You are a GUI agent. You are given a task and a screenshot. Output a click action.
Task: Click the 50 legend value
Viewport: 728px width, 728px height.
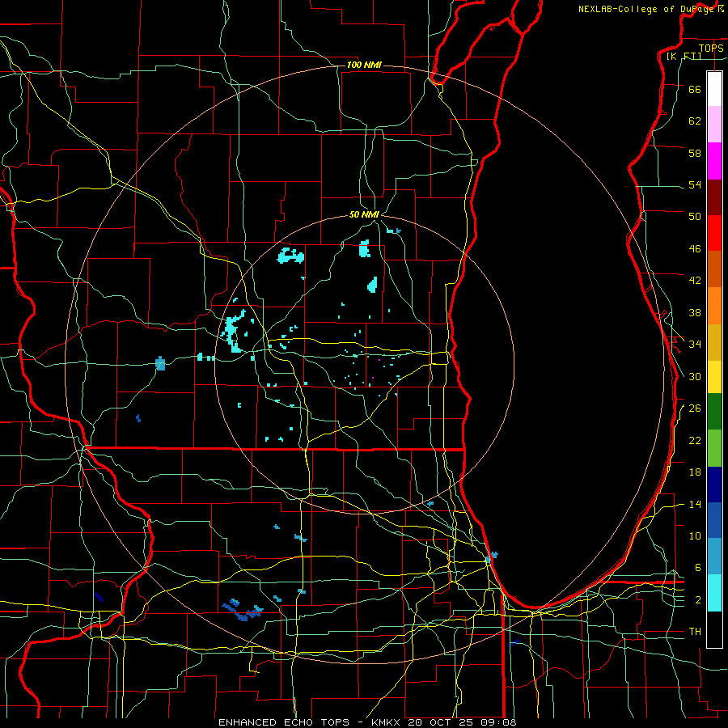tap(695, 217)
